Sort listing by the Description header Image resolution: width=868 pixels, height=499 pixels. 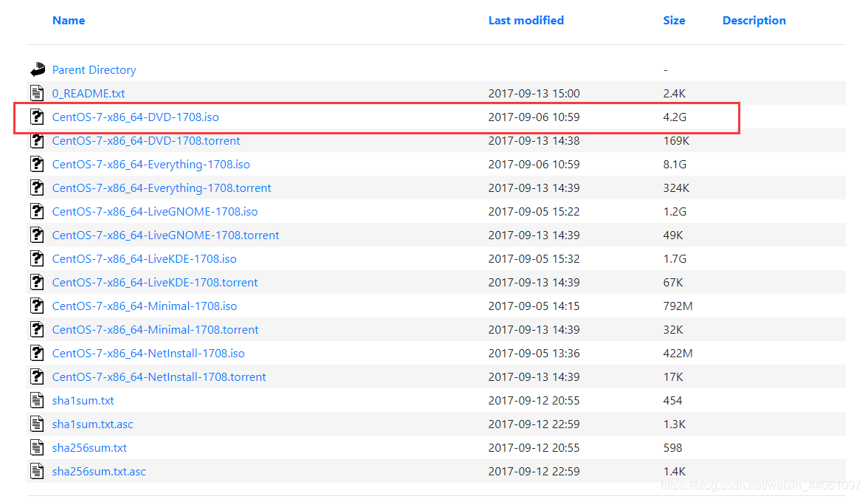[754, 21]
